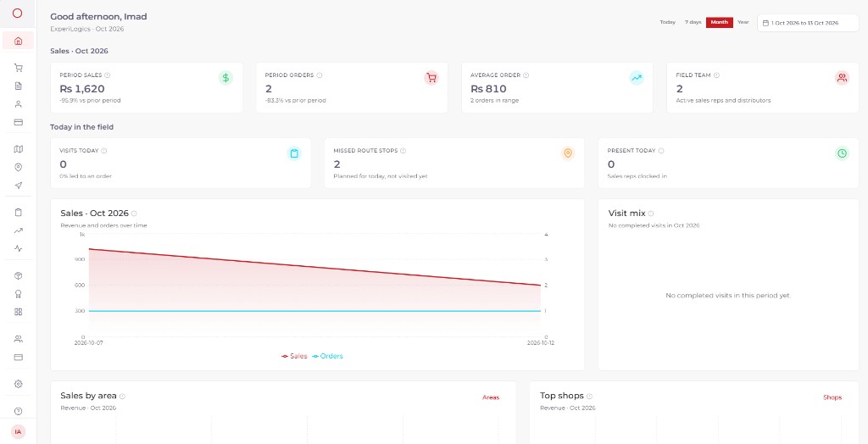The width and height of the screenshot is (868, 444).
Task: Switch the range to 7 days
Action: click(693, 23)
